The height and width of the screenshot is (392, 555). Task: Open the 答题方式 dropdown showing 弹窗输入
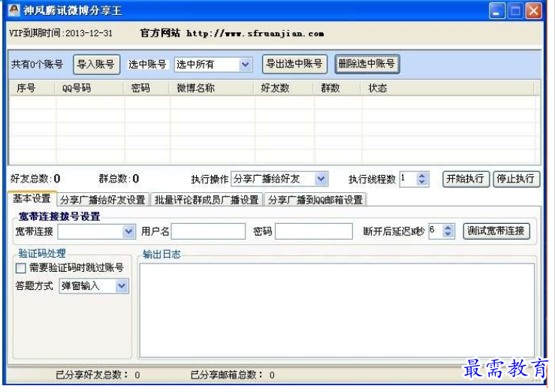click(122, 285)
